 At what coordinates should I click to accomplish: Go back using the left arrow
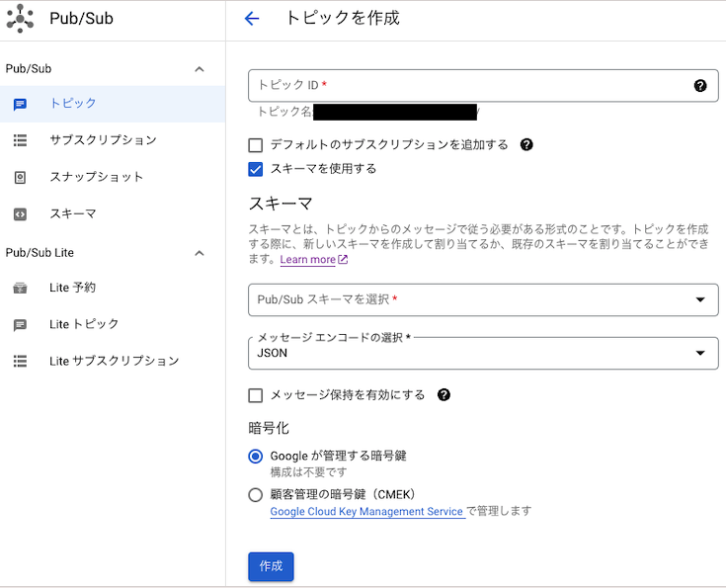[252, 19]
